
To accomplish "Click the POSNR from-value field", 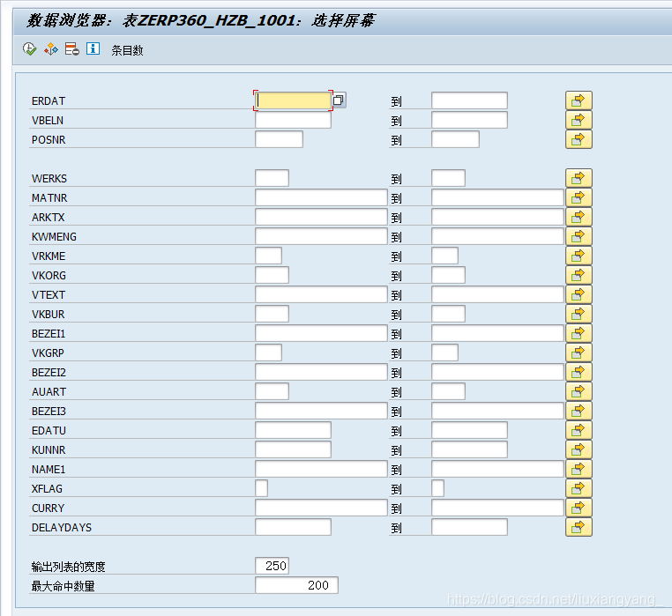I will 279,139.
